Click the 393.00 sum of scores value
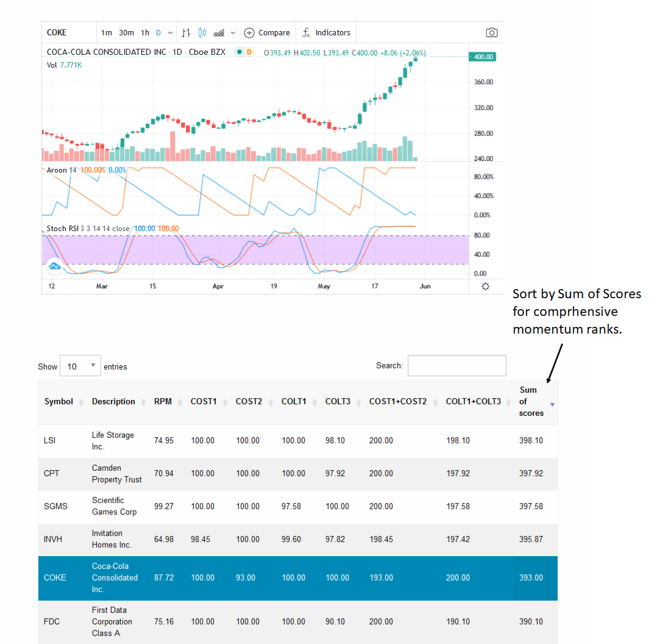Image resolution: width=651 pixels, height=644 pixels. tap(531, 578)
